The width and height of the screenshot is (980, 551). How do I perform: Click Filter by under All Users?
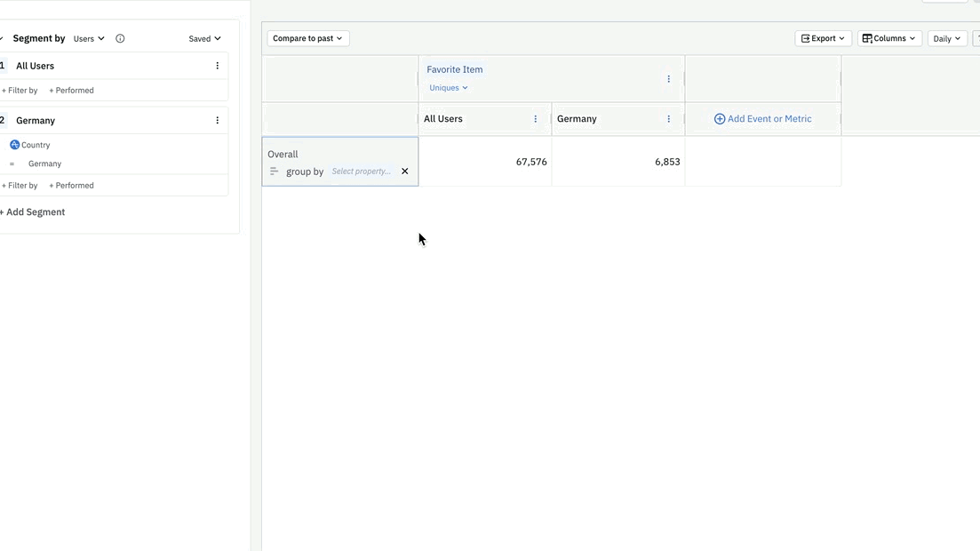coord(20,91)
